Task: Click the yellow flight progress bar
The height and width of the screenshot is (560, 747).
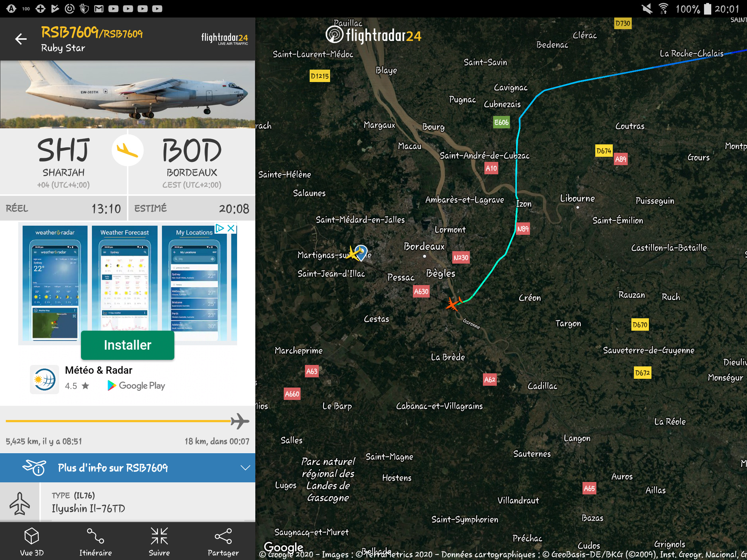Action: click(x=119, y=421)
